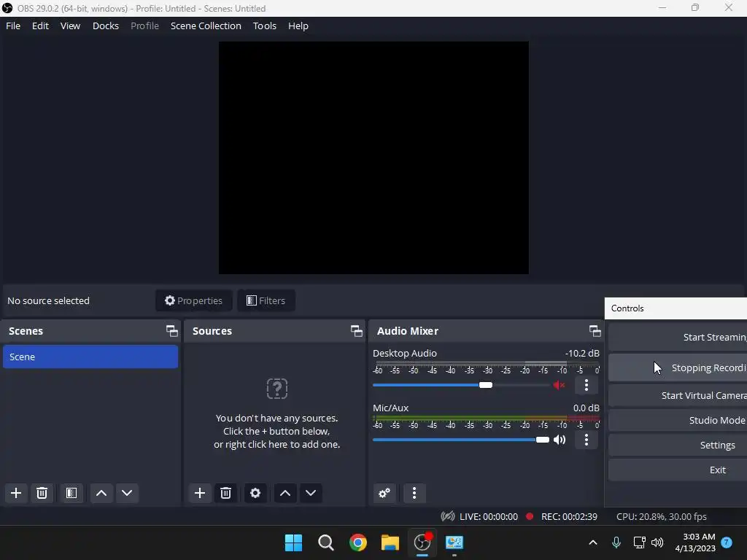Open system volume tray icon
747x560 pixels.
pyautogui.click(x=657, y=542)
